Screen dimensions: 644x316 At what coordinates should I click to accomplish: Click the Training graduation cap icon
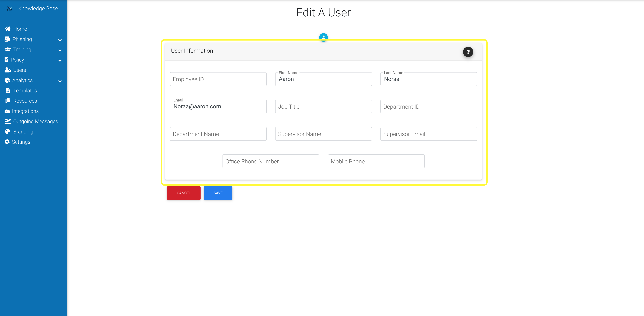[8, 49]
